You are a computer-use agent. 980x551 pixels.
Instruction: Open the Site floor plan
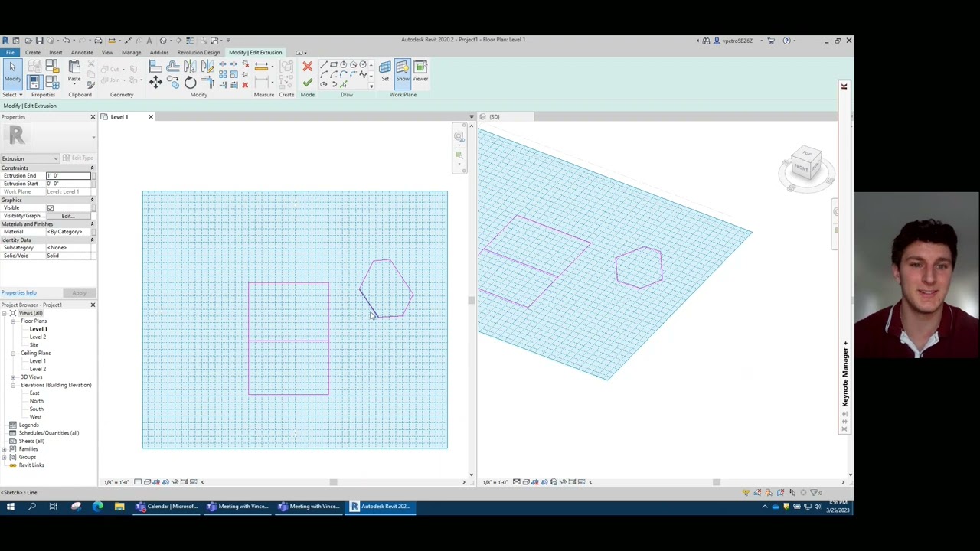tap(34, 345)
